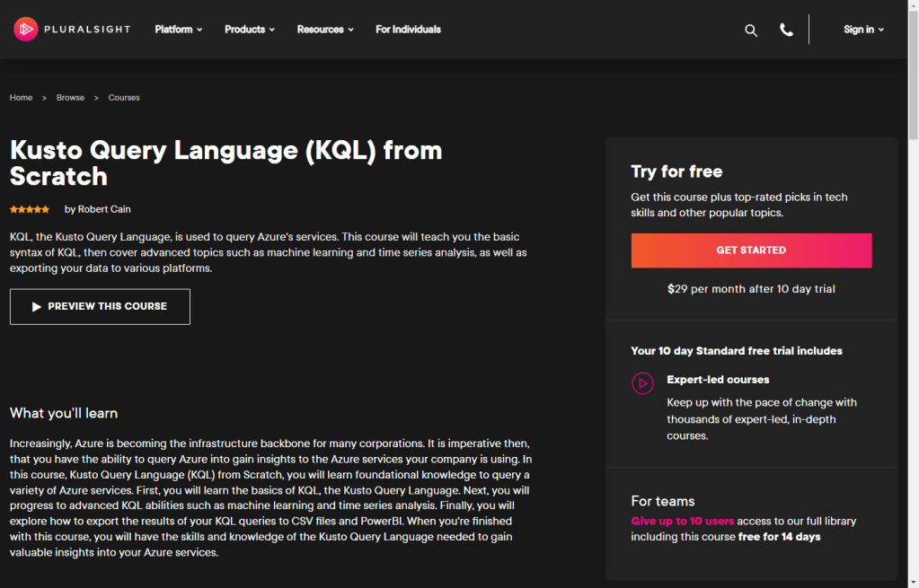This screenshot has width=919, height=588.
Task: Open the Courses breadcrumb link
Action: tap(124, 98)
